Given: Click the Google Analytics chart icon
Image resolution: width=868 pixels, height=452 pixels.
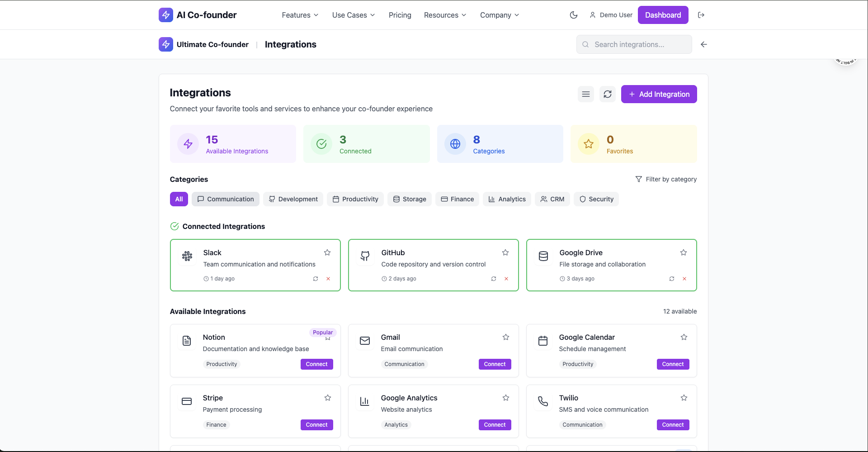Looking at the screenshot, I should pyautogui.click(x=365, y=401).
